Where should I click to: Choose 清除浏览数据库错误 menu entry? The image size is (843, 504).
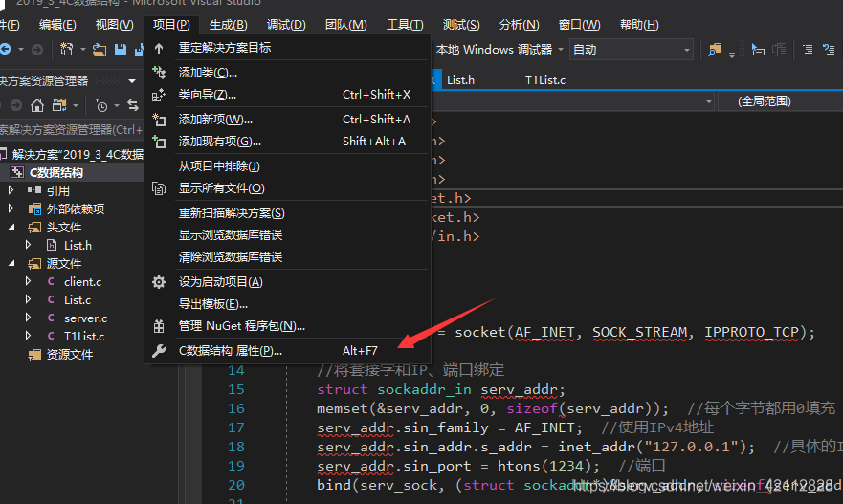[x=288, y=257]
